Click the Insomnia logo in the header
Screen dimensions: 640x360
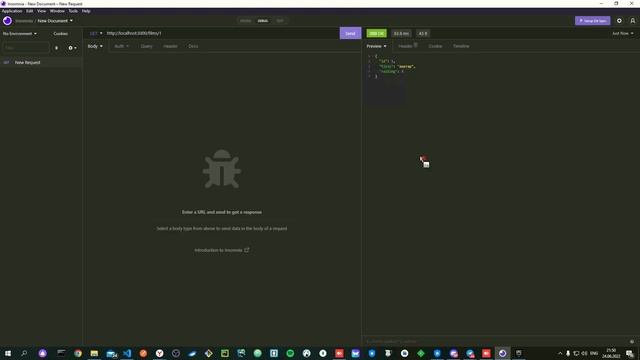[7, 21]
